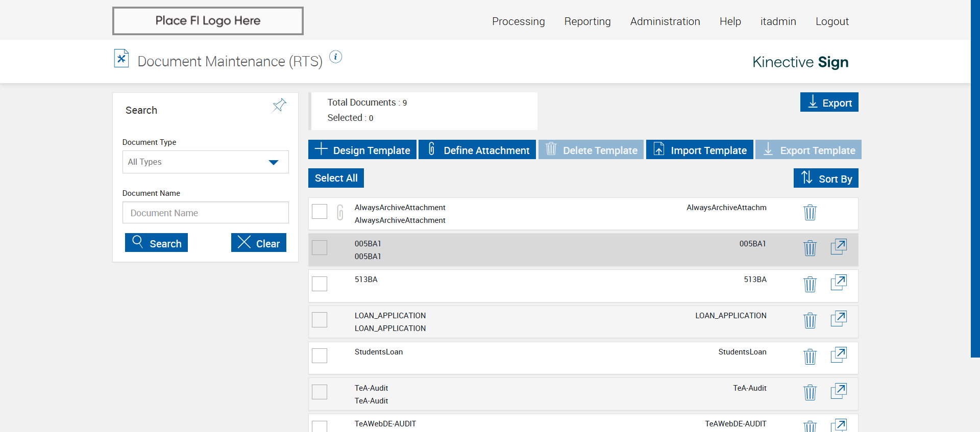Screen dimensions: 980x432
Task: Select the StudentsLoan document checkbox
Action: [320, 355]
